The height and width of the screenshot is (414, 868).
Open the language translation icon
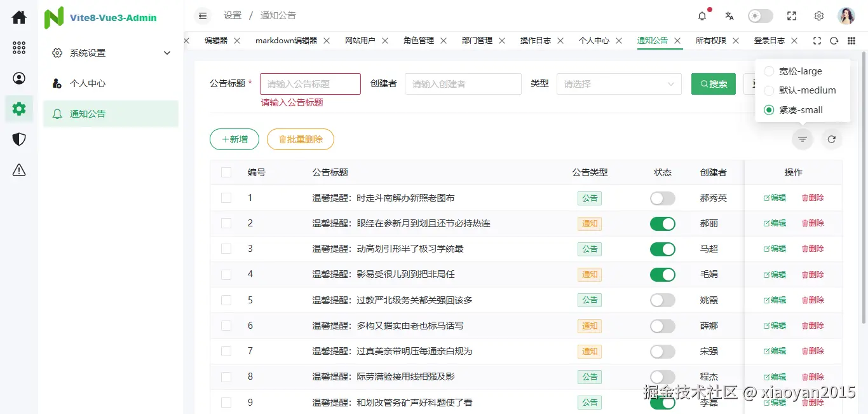pyautogui.click(x=729, y=16)
